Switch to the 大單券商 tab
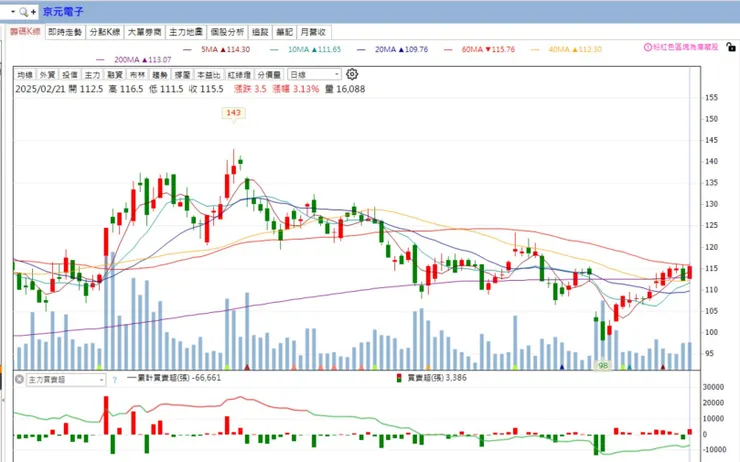Image resolution: width=740 pixels, height=462 pixels. tap(144, 32)
